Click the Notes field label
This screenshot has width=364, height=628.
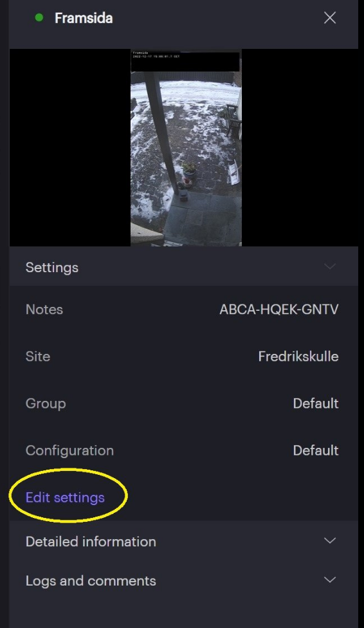tap(44, 309)
